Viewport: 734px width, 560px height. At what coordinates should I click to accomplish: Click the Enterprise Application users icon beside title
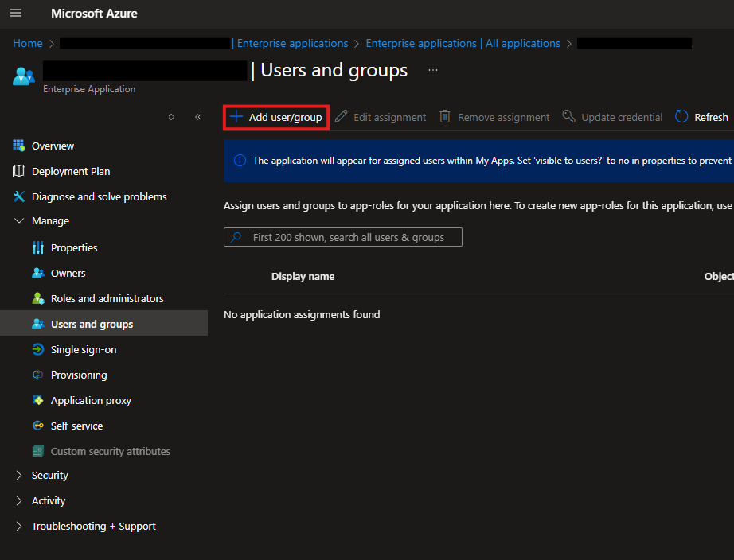23,76
